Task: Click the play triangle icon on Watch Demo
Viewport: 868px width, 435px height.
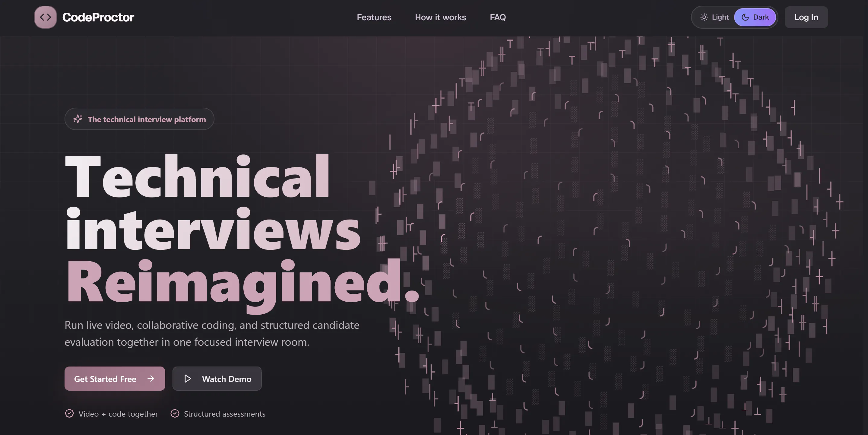Action: [188, 379]
